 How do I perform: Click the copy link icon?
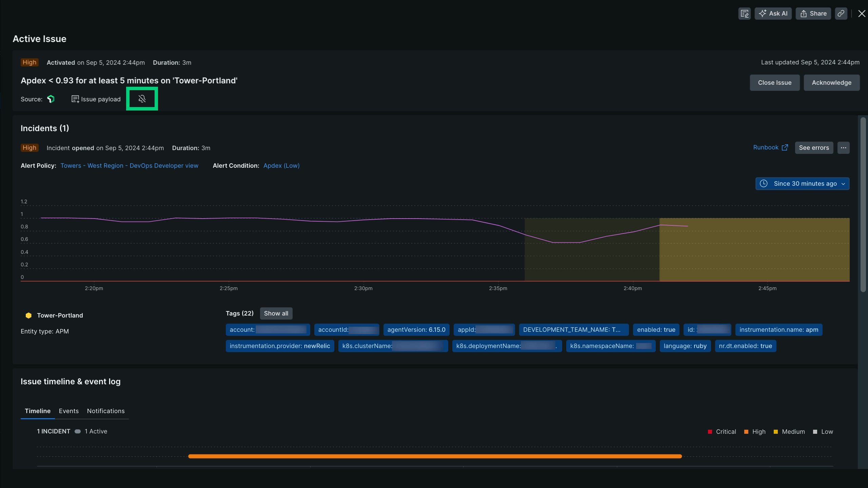(x=841, y=13)
